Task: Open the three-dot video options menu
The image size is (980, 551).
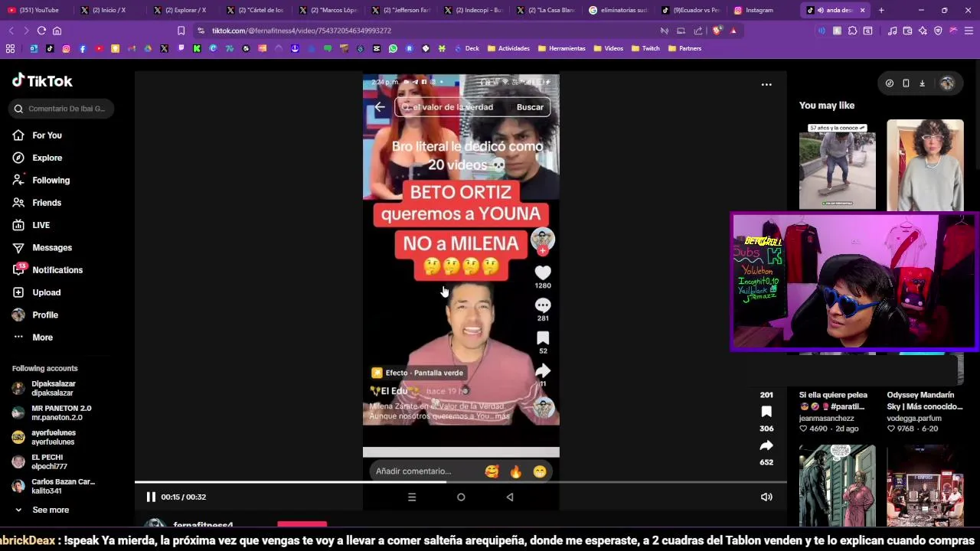Action: pos(766,85)
